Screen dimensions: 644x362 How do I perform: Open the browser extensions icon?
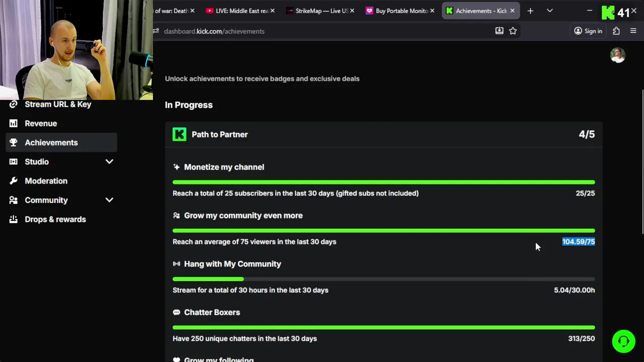tap(616, 31)
